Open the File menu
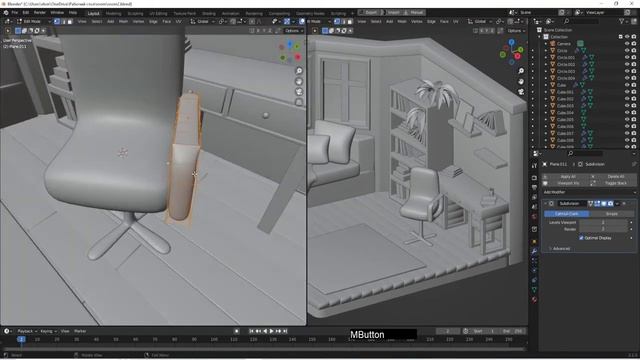This screenshot has width=640, height=360. 15,13
